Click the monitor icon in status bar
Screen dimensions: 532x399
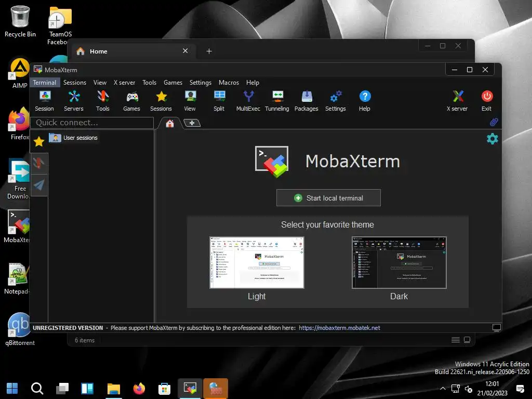pos(496,328)
